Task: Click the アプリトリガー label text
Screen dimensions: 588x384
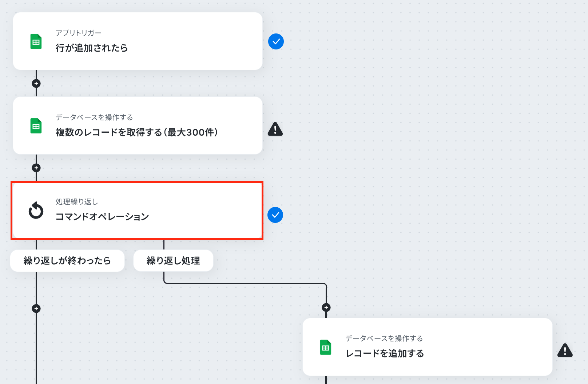Action: [79, 33]
